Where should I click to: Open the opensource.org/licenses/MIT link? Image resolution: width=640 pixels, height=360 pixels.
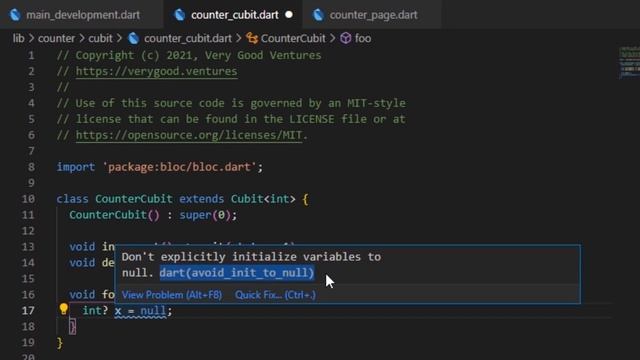point(189,135)
